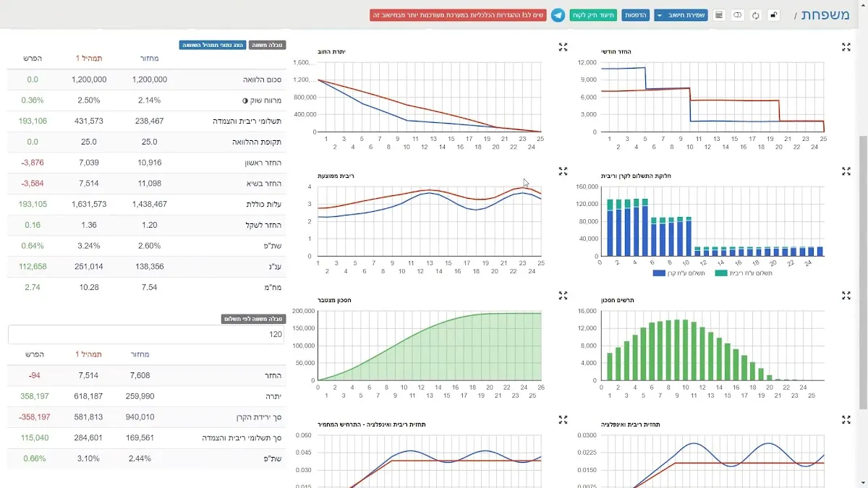The width and height of the screenshot is (868, 488).
Task: Open the שמירת חישוב dropdown arrow
Action: point(660,15)
